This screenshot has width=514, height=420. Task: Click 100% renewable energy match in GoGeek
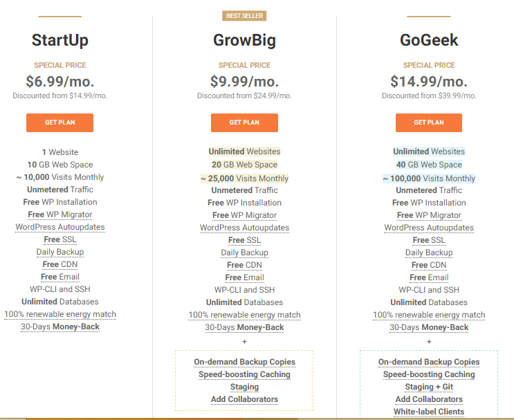pos(429,315)
